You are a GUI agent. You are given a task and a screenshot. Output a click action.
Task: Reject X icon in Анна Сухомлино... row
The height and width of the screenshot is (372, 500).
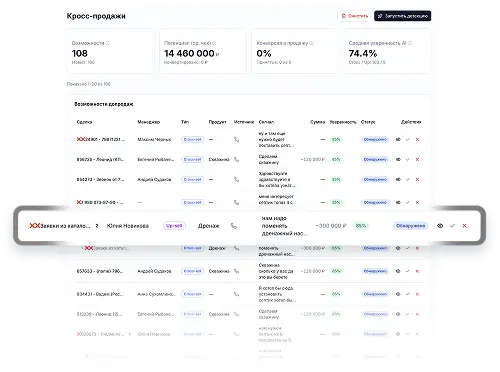click(x=417, y=294)
